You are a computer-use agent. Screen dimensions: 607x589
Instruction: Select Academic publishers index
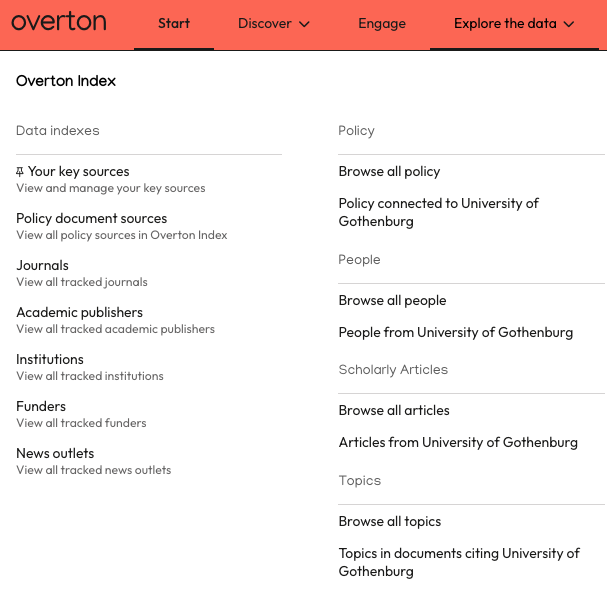pos(80,313)
